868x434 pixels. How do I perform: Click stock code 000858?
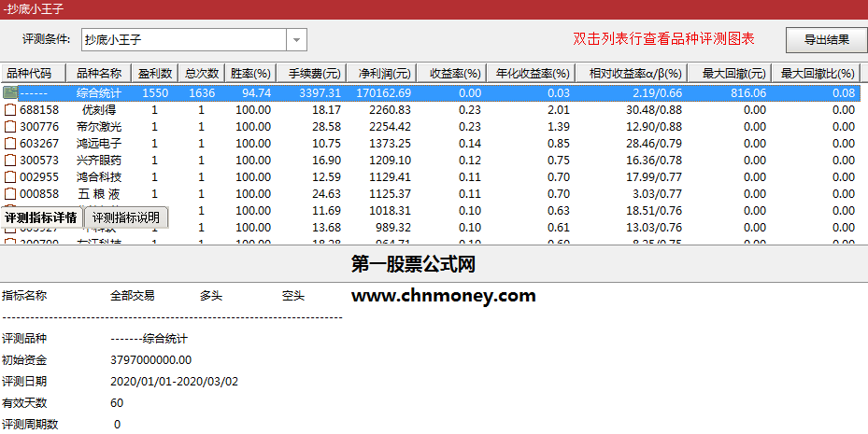(39, 194)
